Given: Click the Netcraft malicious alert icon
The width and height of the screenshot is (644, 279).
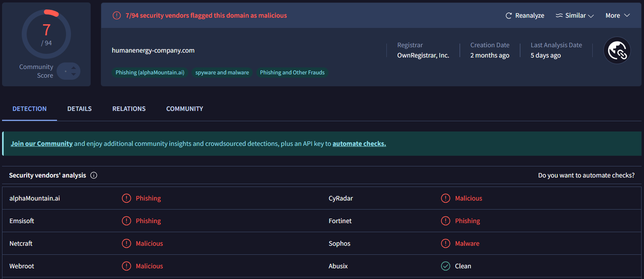Looking at the screenshot, I should 126,244.
